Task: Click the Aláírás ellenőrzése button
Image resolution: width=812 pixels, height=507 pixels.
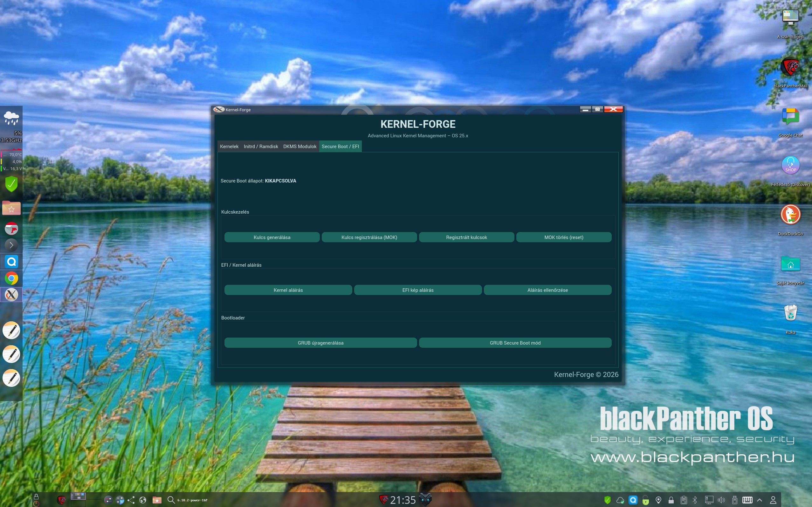Action: point(547,290)
